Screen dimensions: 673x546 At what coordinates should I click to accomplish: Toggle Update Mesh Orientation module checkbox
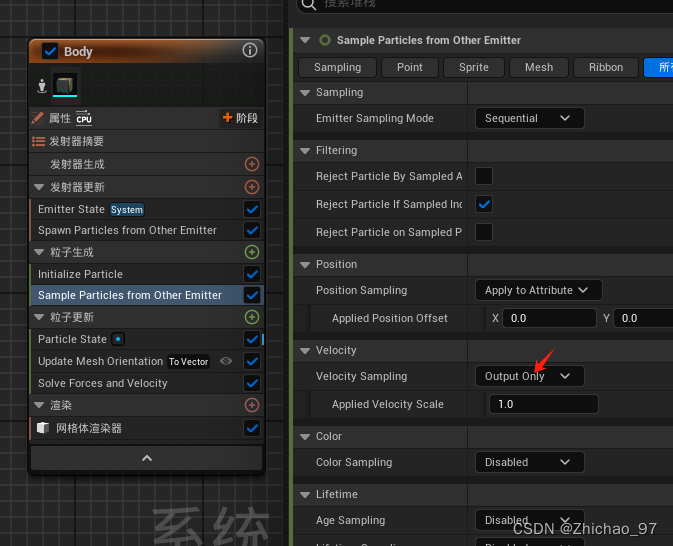[252, 361]
